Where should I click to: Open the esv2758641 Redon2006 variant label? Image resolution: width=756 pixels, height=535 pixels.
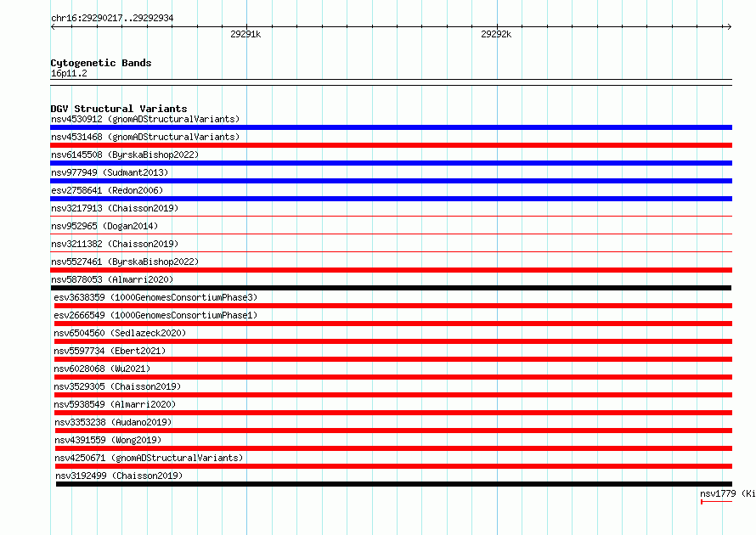(x=107, y=190)
